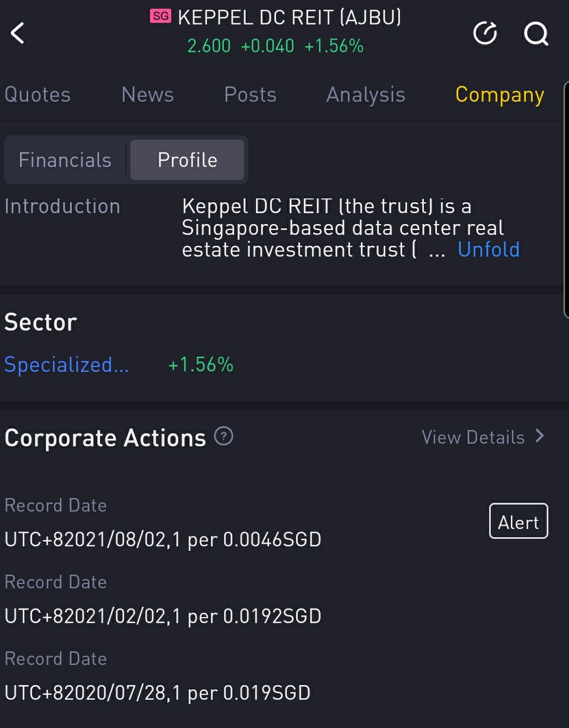
Task: Click the vertical scrollbar handle
Action: point(566,198)
